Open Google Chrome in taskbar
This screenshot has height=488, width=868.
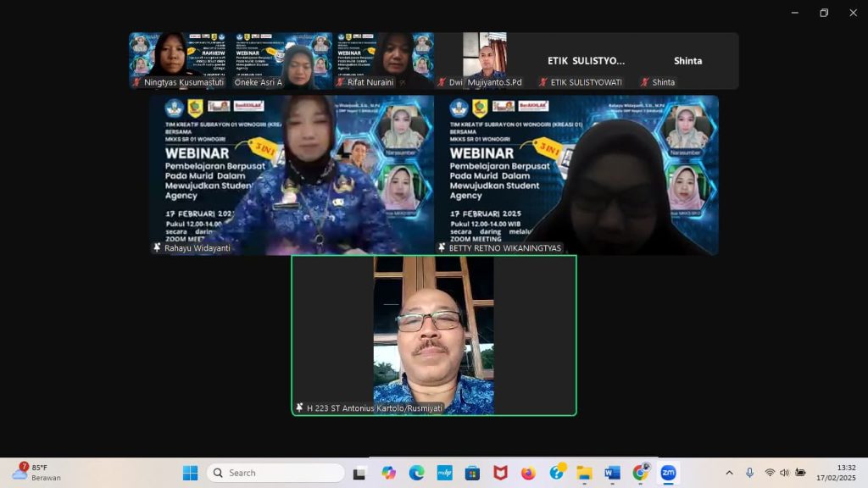[640, 473]
